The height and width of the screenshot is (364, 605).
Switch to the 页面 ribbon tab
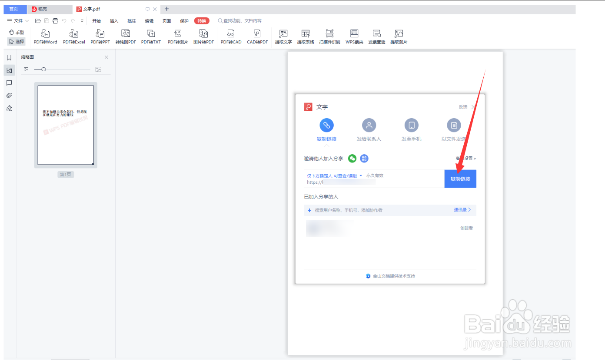[167, 21]
